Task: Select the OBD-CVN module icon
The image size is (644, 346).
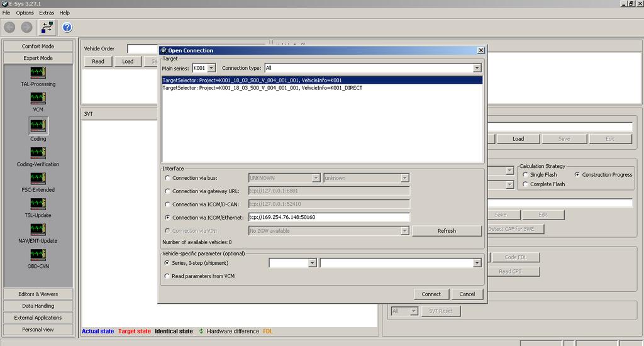Action: coord(38,255)
